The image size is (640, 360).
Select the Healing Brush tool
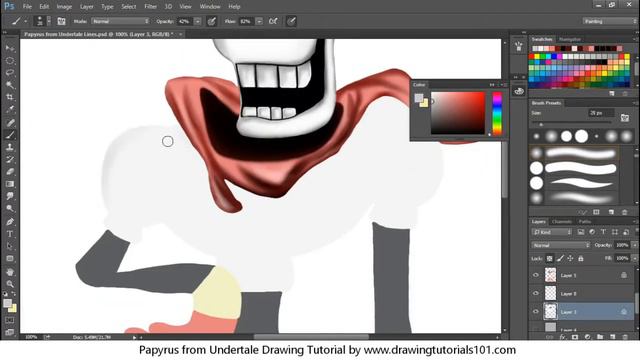coord(10,122)
